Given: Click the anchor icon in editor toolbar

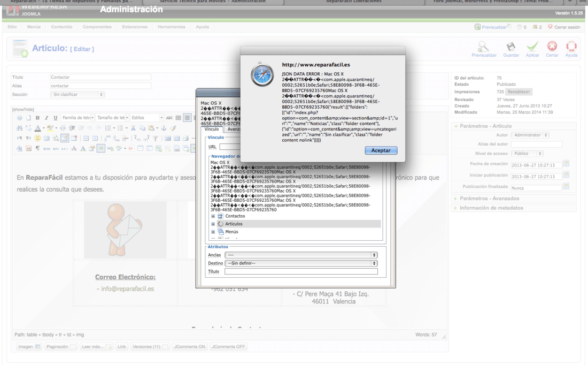Looking at the screenshot, I should pyautogui.click(x=164, y=128).
